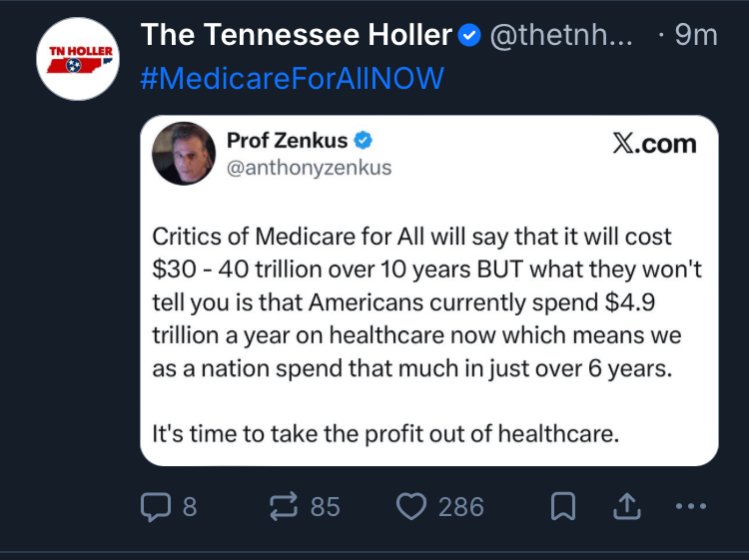Bookmark this post

pos(561,508)
